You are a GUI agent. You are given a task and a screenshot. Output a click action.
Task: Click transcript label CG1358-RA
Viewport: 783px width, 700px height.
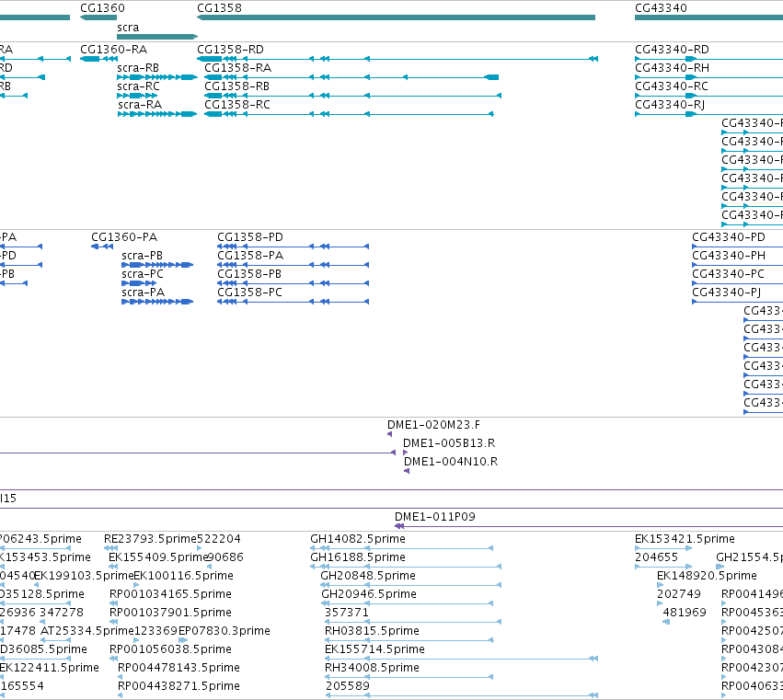(237, 68)
